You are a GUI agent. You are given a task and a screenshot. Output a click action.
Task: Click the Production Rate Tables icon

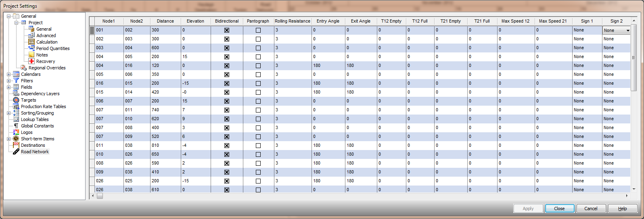(16, 106)
